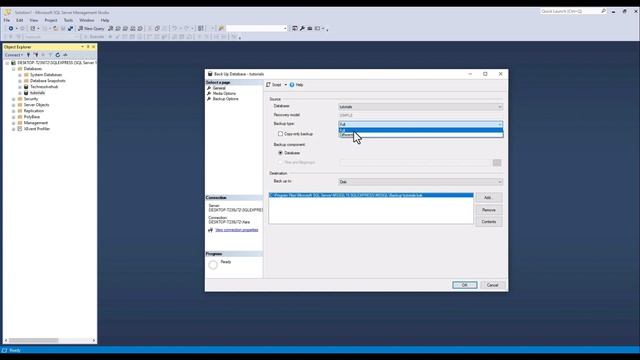Click the Script icon in backup dialog toolbar
This screenshot has width=640, height=360.
[268, 85]
